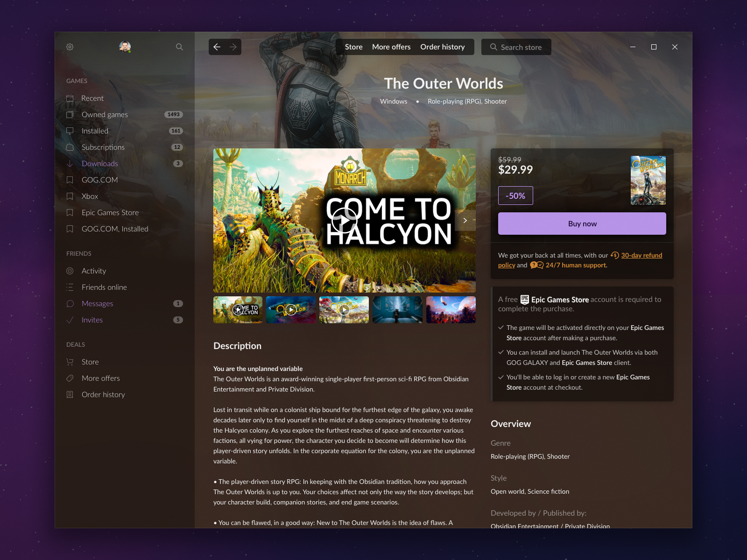Select the second video thumbnail
The image size is (747, 560).
point(291,310)
